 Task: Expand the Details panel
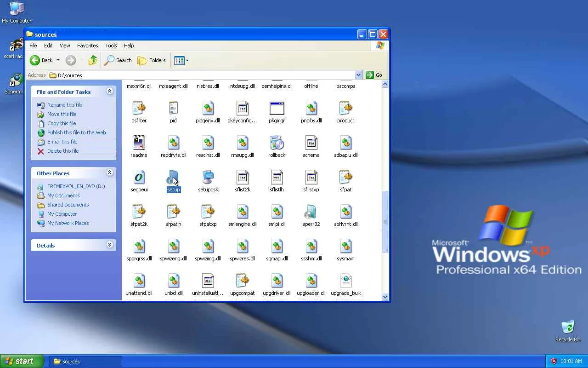pos(109,245)
